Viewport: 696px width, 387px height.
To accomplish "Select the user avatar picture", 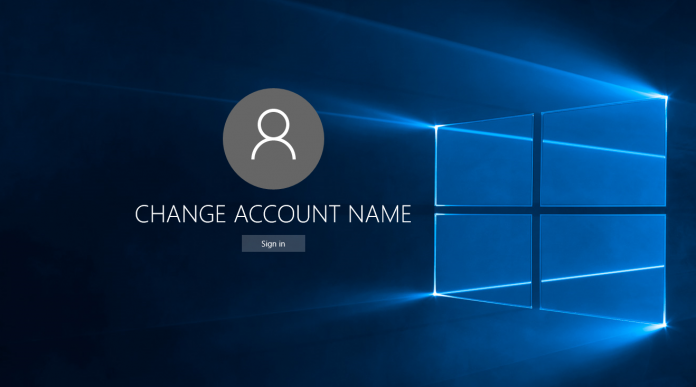I will pos(273,139).
